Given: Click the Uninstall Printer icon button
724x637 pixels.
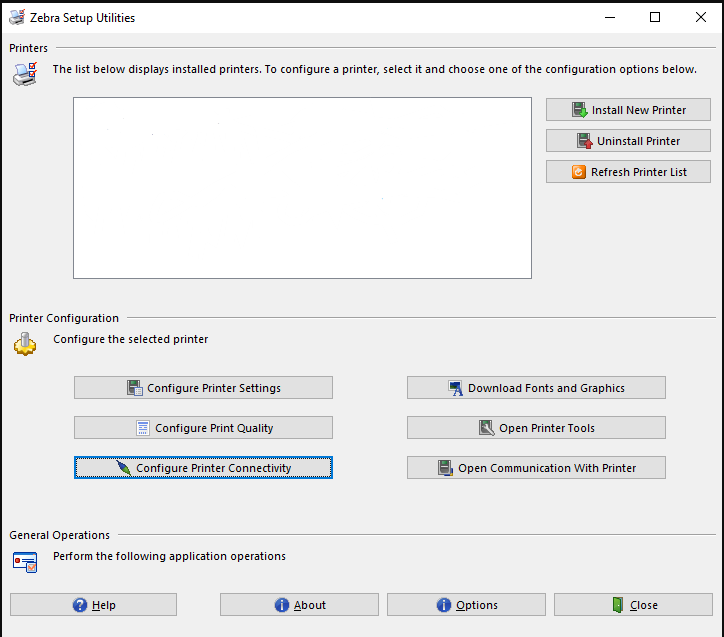Looking at the screenshot, I should [x=628, y=141].
